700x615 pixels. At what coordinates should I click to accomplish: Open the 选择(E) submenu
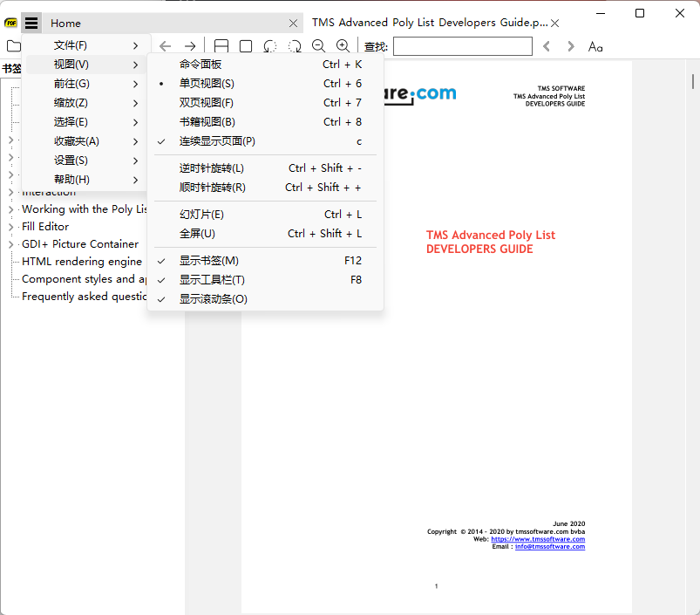point(86,122)
